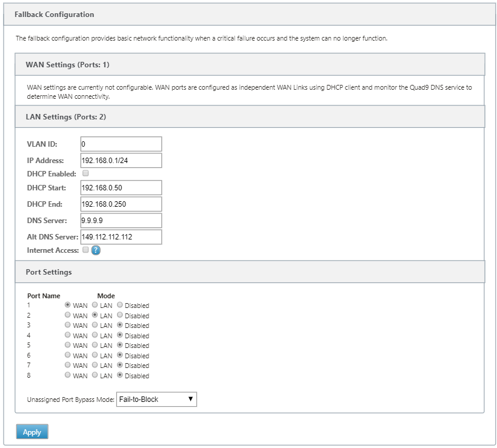Set port 7 mode to LAN
Screen dimensions: 497x448
pyautogui.click(x=95, y=365)
